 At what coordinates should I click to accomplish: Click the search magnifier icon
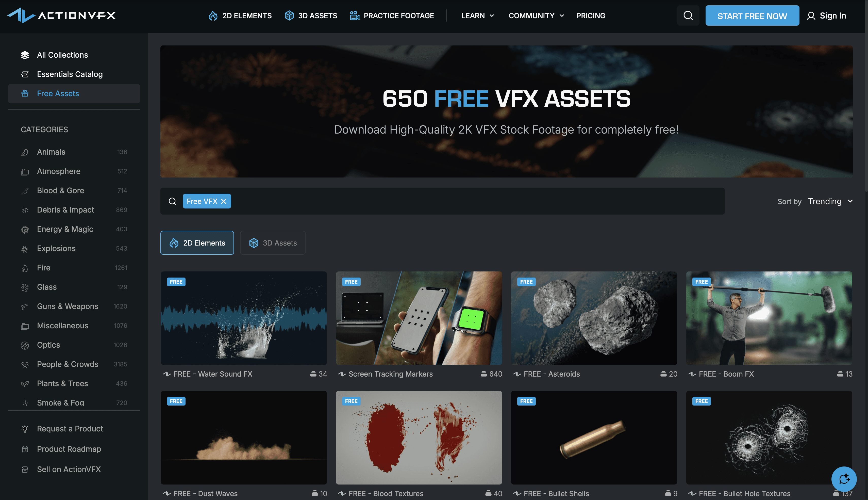[689, 15]
